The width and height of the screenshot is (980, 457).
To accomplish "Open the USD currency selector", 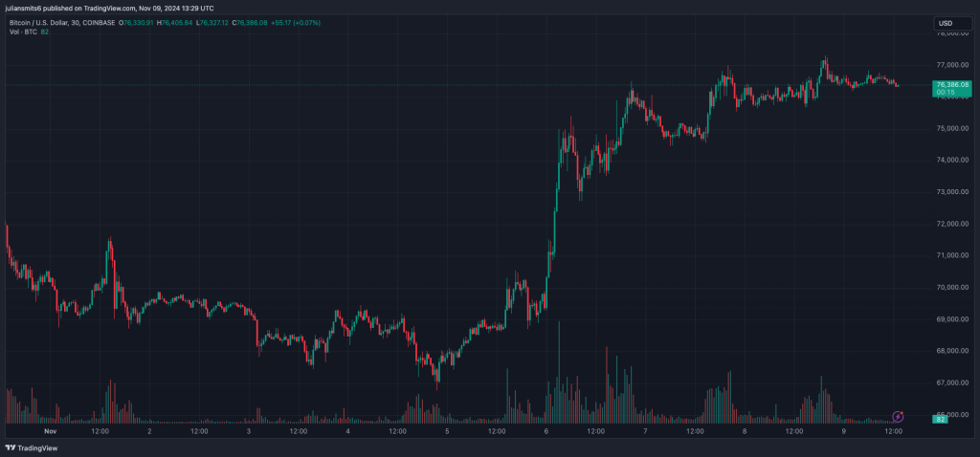I will tap(952, 24).
